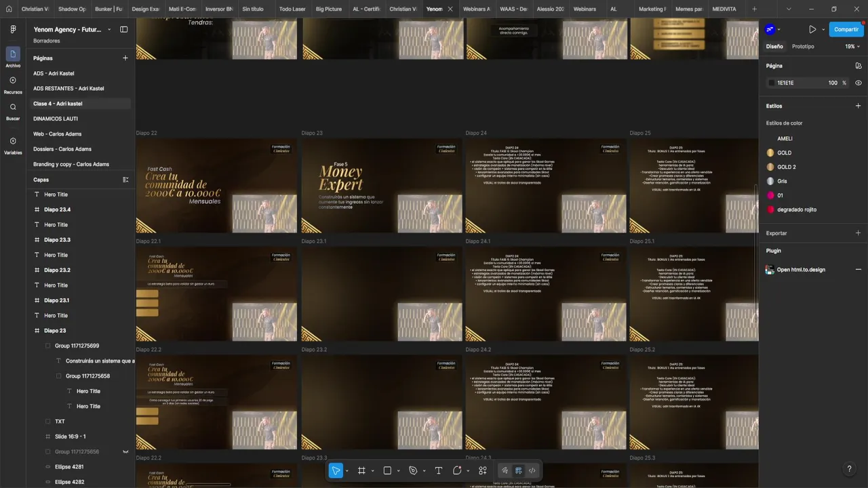Switch to the Prototipo tab
868x488 pixels.
pyautogui.click(x=803, y=46)
